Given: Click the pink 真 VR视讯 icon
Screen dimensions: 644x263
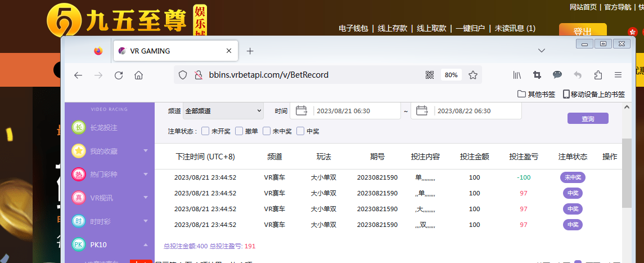Looking at the screenshot, I should click(x=78, y=198).
